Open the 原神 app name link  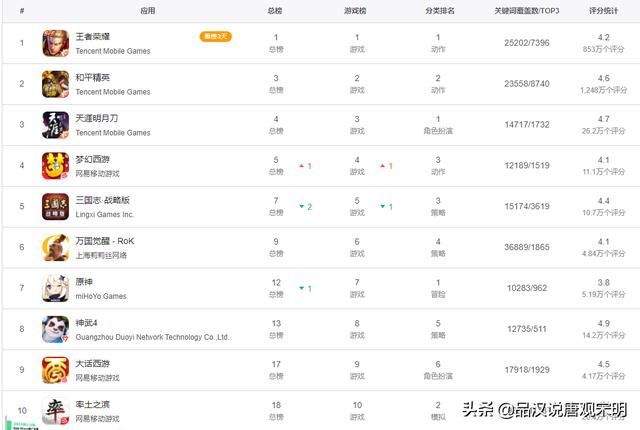(84, 282)
